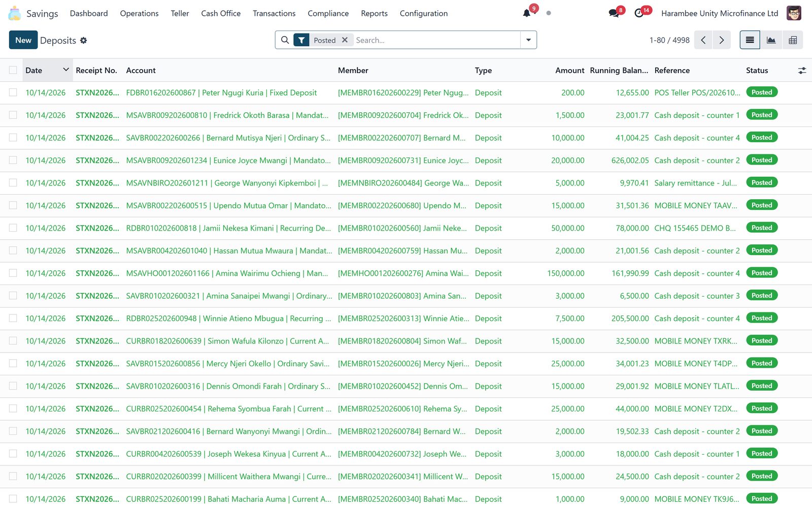Open the Reports menu
The width and height of the screenshot is (812, 508).
tap(374, 13)
